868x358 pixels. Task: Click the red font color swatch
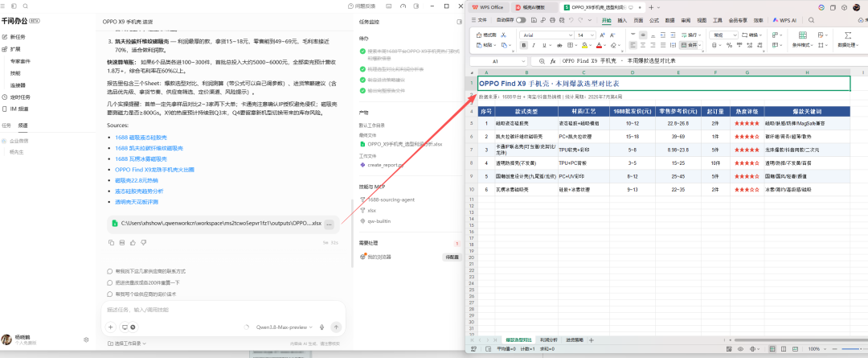tap(599, 45)
